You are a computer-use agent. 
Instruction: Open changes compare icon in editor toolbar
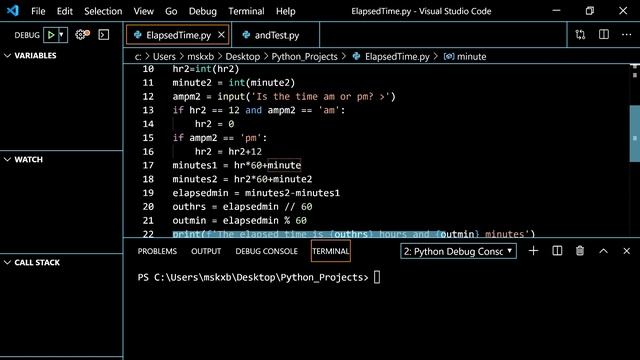coord(580,35)
